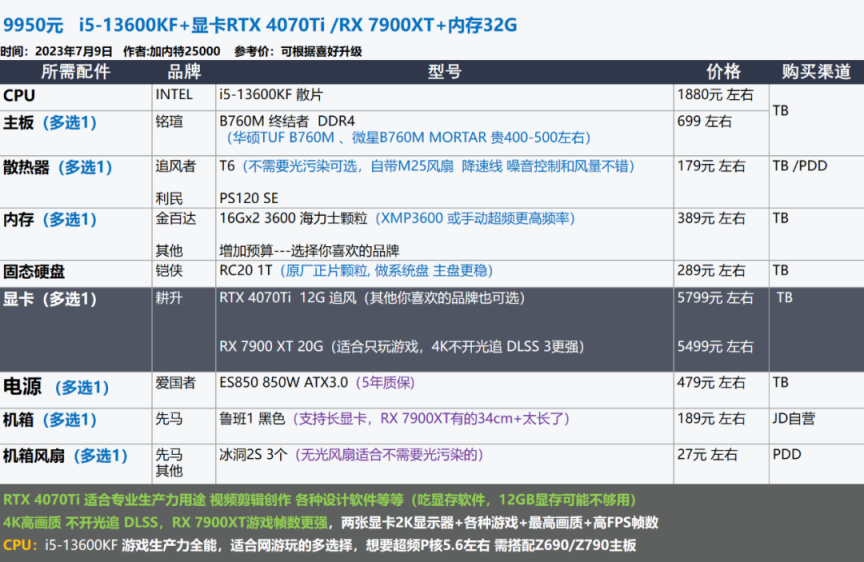Click the '铠侠' brand cell
This screenshot has height=562, width=864.
[x=169, y=271]
